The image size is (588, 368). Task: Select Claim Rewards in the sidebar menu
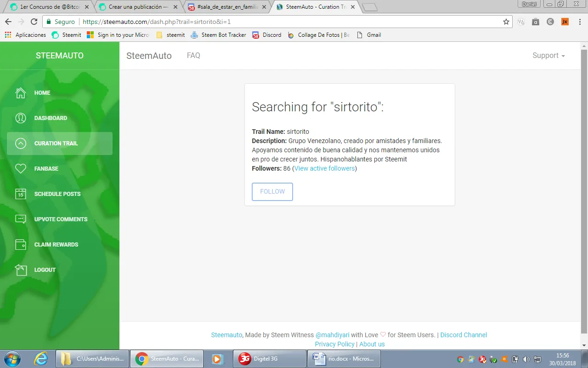point(60,245)
